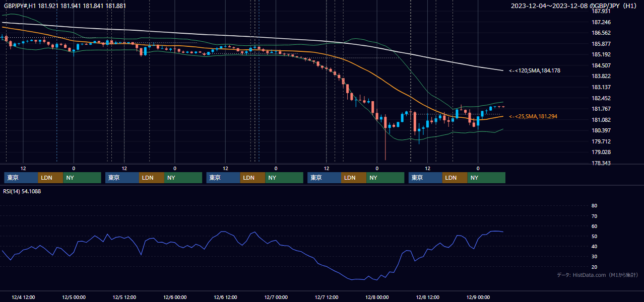Click the 179.028 price axis label
Image resolution: width=644 pixels, height=302 pixels.
pos(601,153)
